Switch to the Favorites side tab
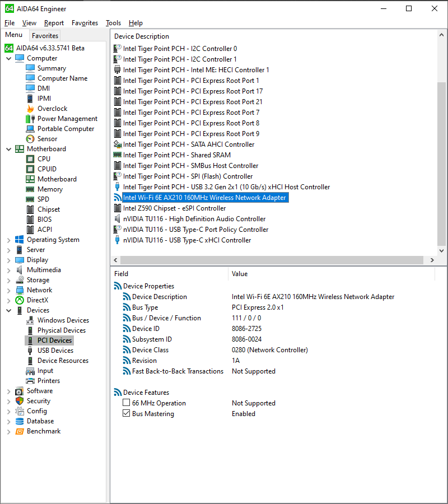448x504 pixels. tap(45, 36)
